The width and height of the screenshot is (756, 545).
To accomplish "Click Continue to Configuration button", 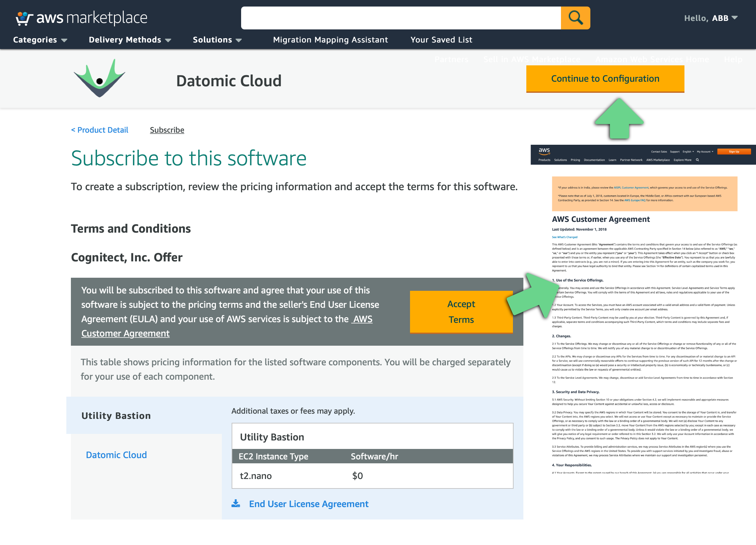I will tap(605, 79).
